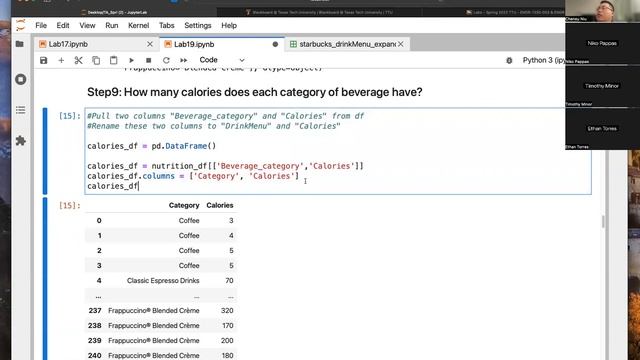Open the running kernels sidebar icon
The height and width of the screenshot is (360, 640).
pos(20,79)
